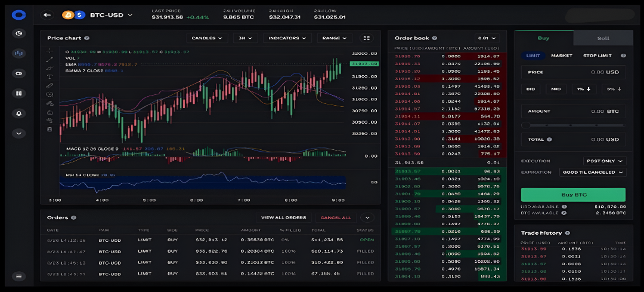Open the GOOD TIL CANCELED expiration dropdown

(x=593, y=173)
